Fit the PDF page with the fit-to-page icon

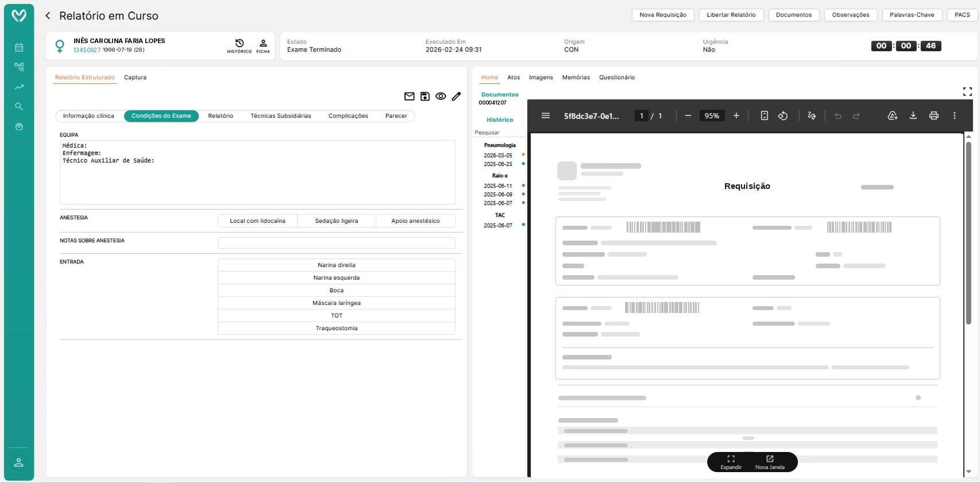pos(764,115)
